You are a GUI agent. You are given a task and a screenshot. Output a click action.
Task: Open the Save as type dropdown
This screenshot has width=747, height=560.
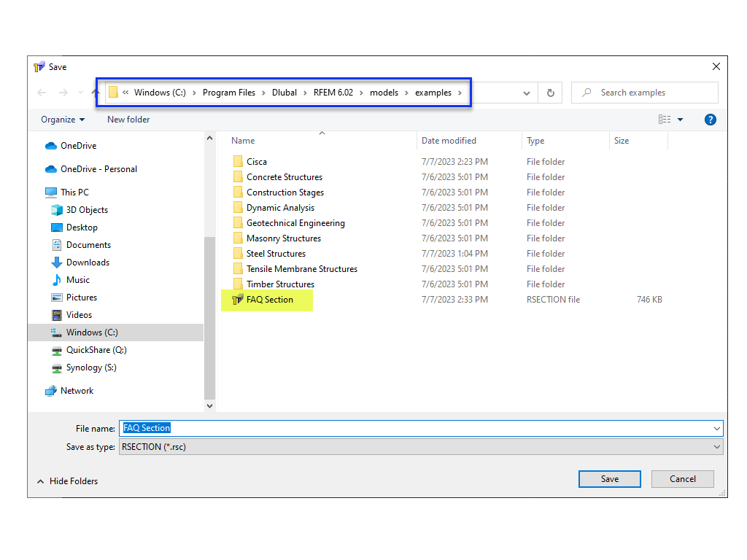point(716,446)
